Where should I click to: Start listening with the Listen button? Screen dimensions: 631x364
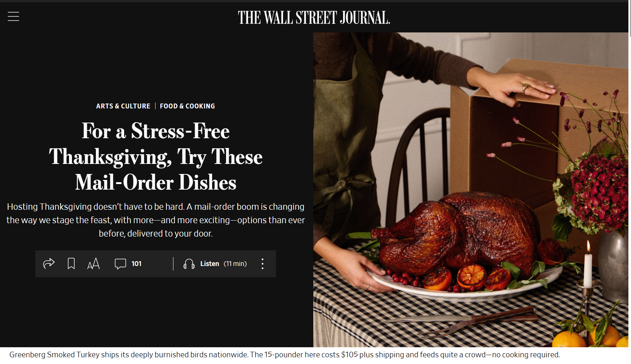tap(210, 264)
